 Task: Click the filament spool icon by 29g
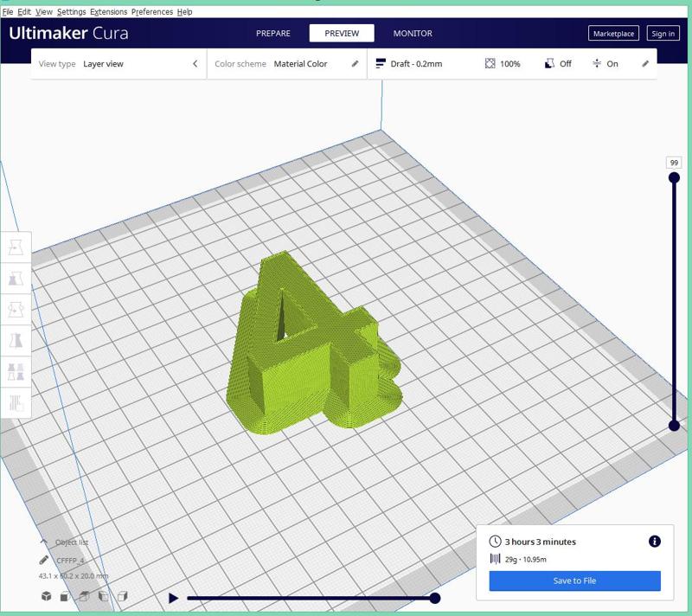[x=495, y=559]
